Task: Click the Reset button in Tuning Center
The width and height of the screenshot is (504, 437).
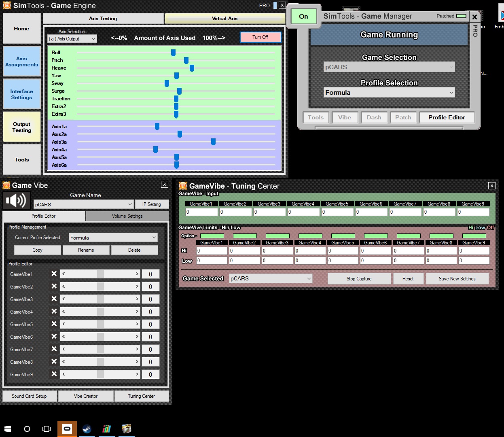Action: tap(408, 279)
